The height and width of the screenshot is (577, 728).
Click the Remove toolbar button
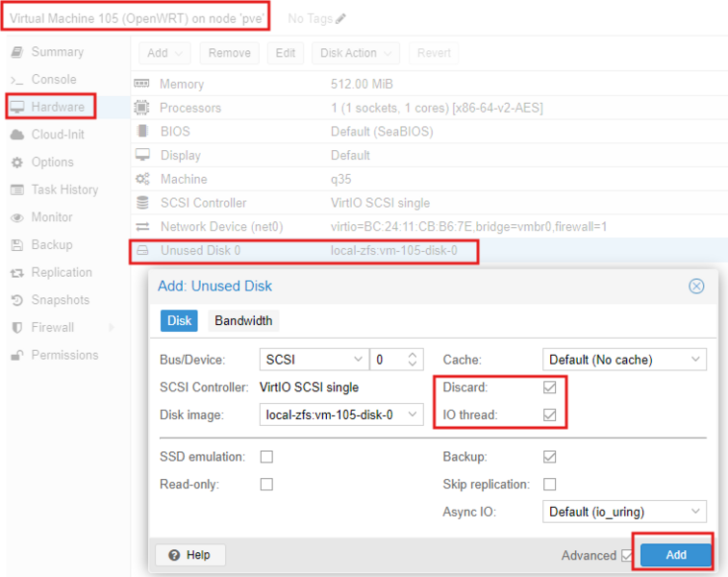229,53
